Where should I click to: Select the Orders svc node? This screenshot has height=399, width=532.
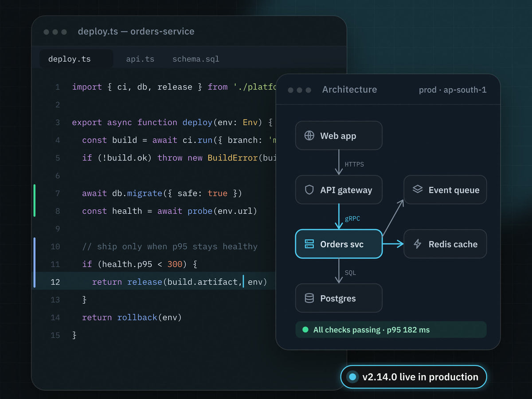pos(339,244)
